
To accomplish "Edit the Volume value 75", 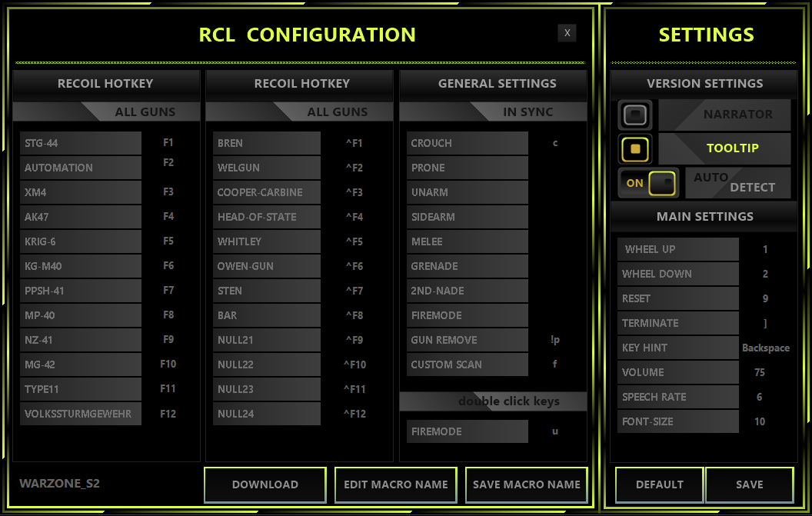I will click(x=760, y=372).
